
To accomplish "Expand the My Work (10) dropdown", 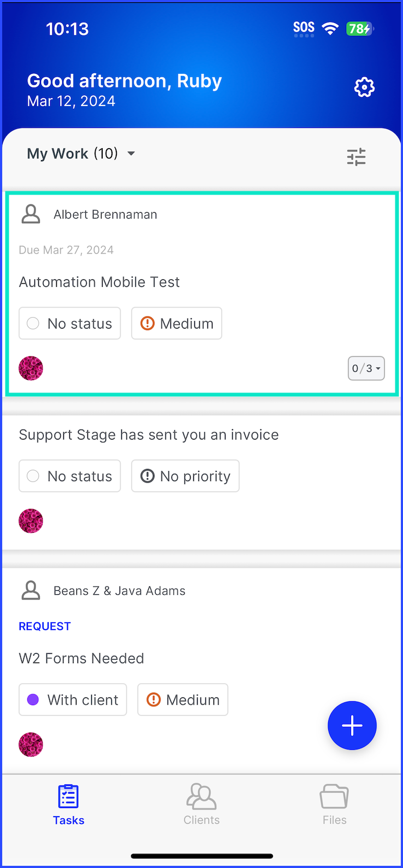I will (x=81, y=154).
